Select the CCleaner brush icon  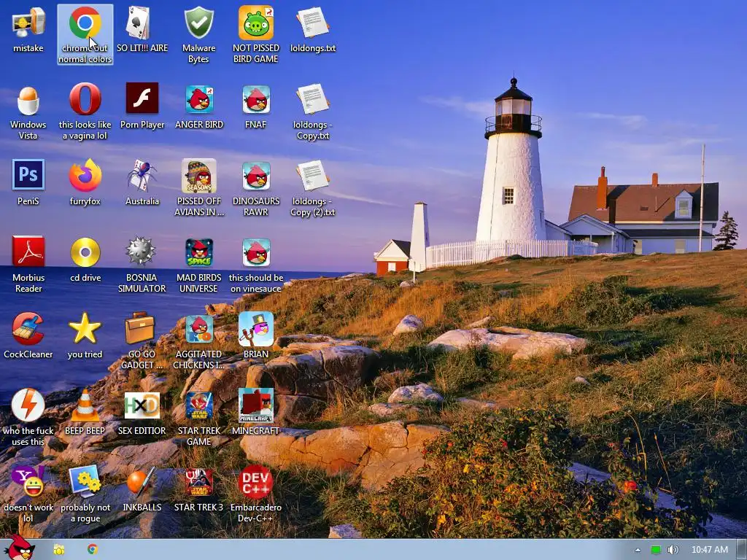(x=28, y=328)
